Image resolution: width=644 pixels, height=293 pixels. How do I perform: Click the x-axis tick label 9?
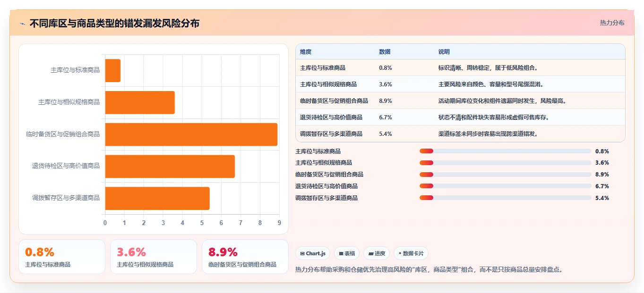click(x=279, y=223)
